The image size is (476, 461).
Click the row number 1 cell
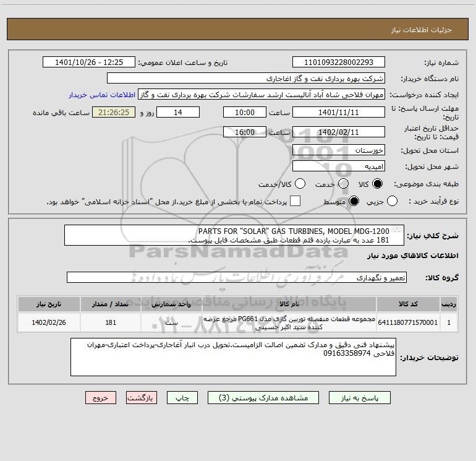coord(449,322)
